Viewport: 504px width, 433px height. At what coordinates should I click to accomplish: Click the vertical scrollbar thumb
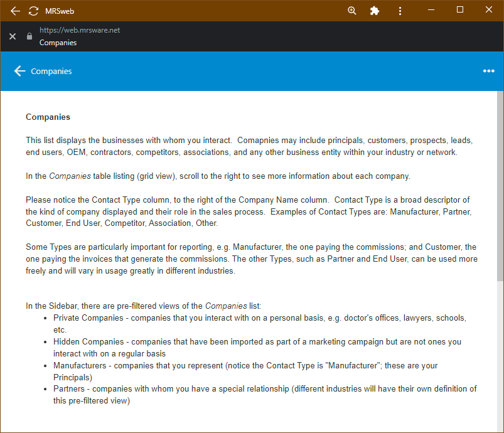(500, 186)
